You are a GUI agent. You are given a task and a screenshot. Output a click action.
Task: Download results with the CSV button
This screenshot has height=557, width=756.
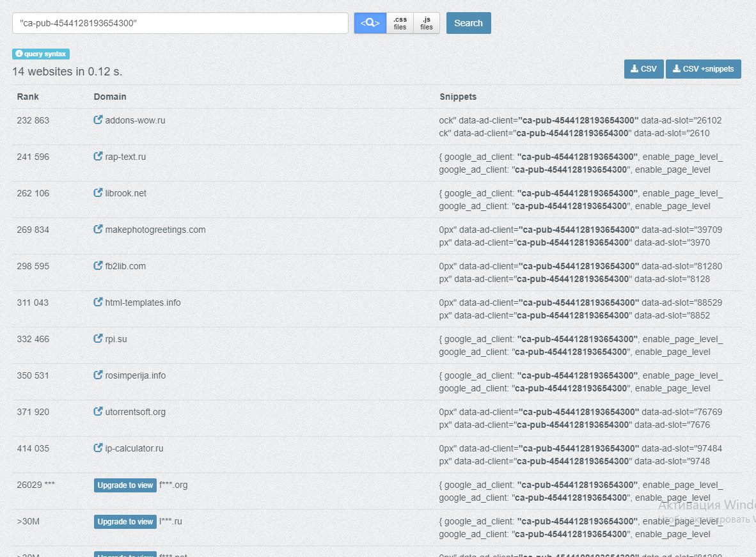[643, 69]
